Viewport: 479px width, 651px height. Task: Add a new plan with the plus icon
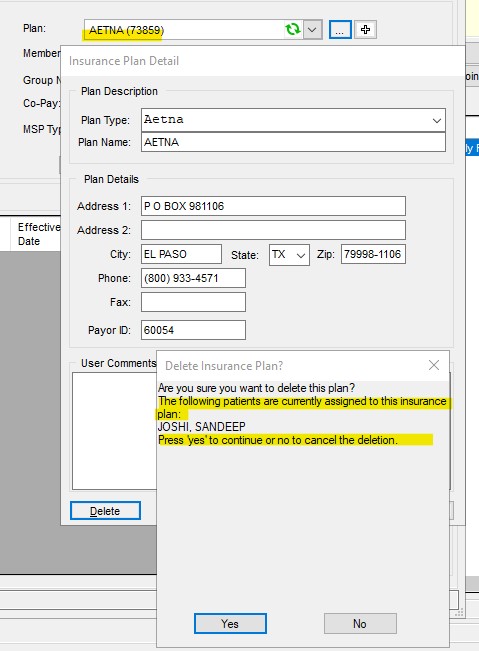(365, 30)
